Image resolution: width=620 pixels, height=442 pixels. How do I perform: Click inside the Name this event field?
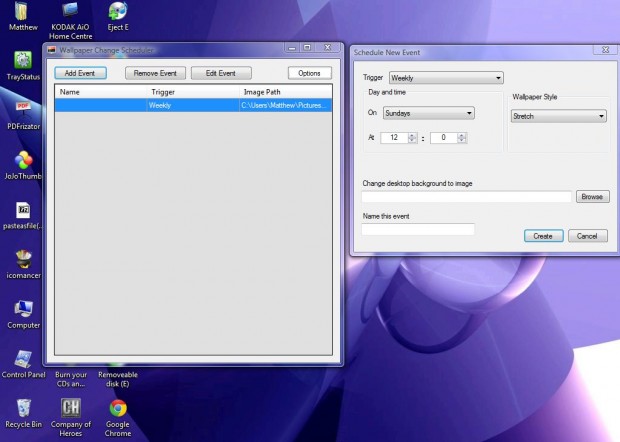pyautogui.click(x=418, y=229)
